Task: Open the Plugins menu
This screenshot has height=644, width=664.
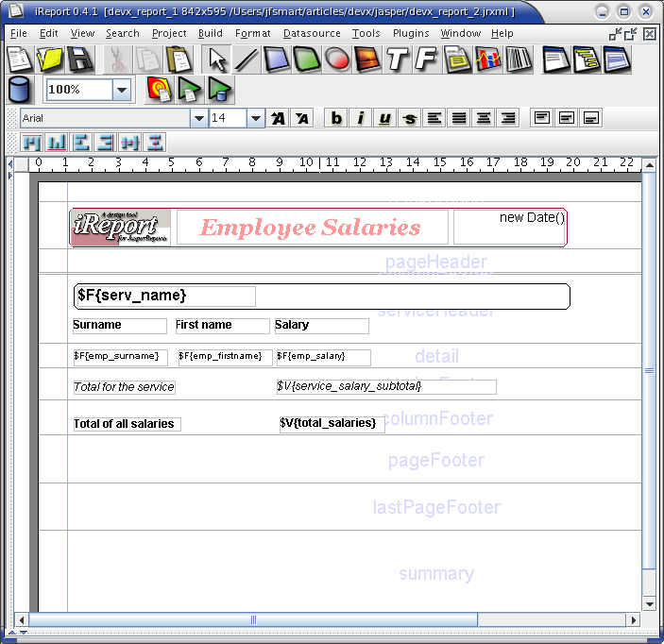Action: click(411, 33)
